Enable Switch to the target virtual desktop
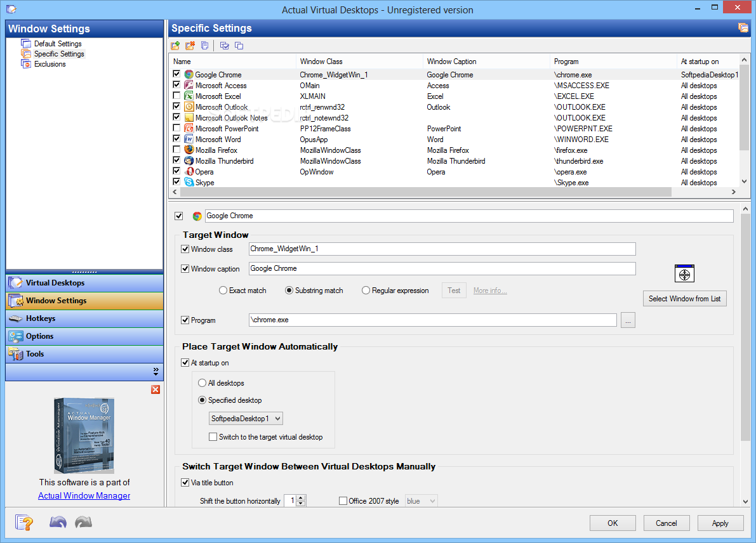756x543 pixels. tap(213, 437)
